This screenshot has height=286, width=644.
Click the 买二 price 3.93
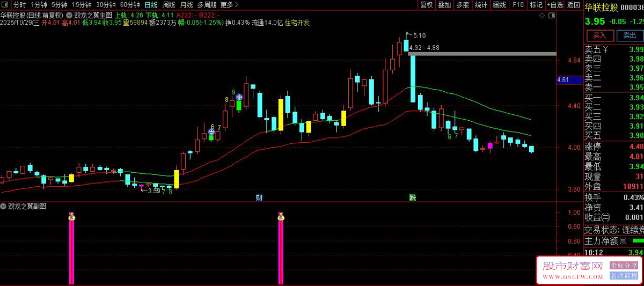pos(636,107)
